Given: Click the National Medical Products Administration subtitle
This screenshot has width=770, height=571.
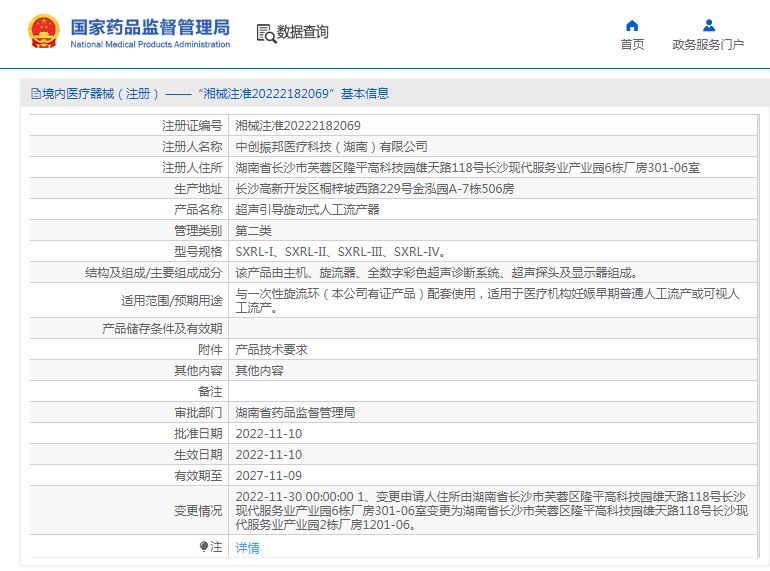Looking at the screenshot, I should (x=150, y=44).
